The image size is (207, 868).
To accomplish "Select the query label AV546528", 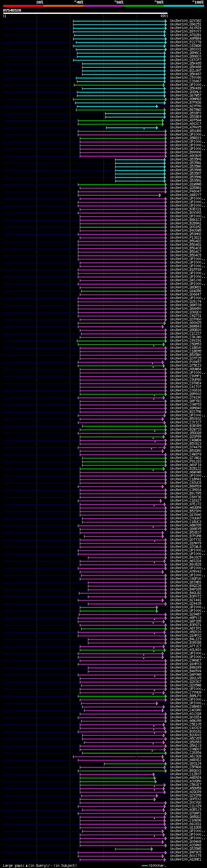I will [12, 10].
